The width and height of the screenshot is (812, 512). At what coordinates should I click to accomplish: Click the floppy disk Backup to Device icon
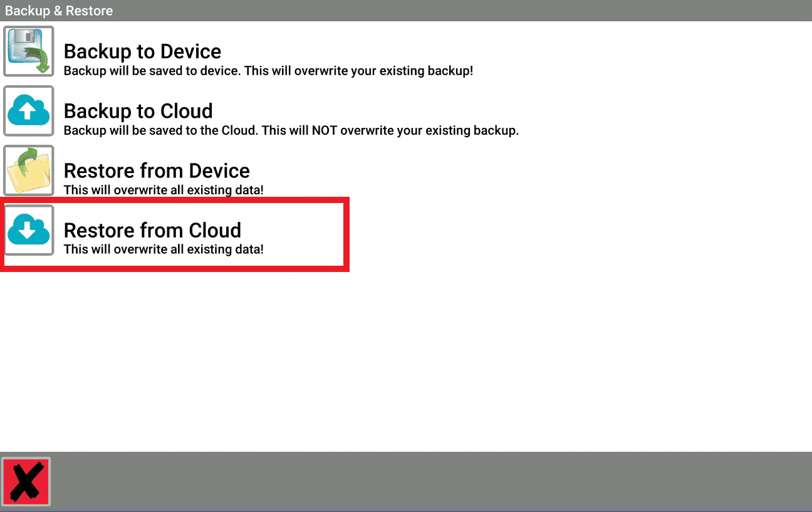click(29, 51)
